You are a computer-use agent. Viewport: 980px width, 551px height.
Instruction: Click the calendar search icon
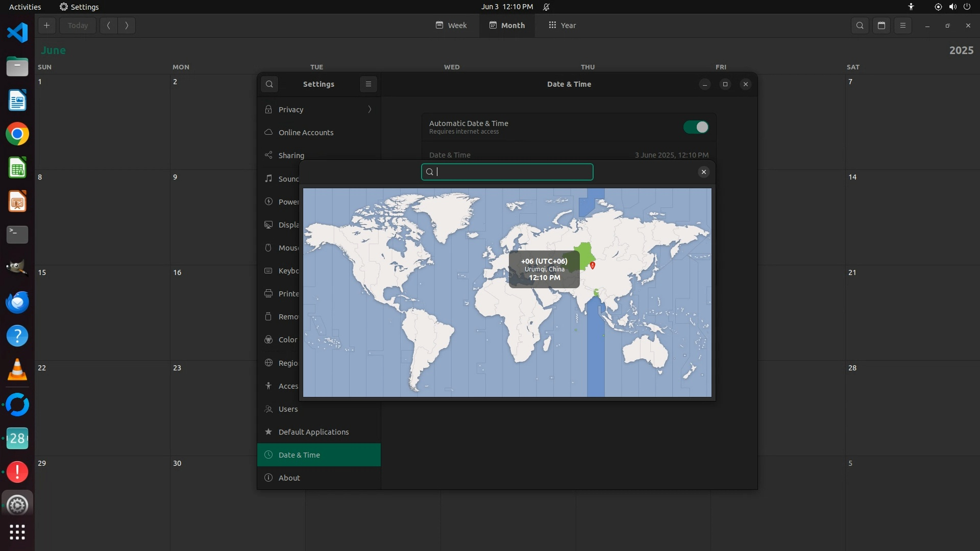tap(860, 26)
